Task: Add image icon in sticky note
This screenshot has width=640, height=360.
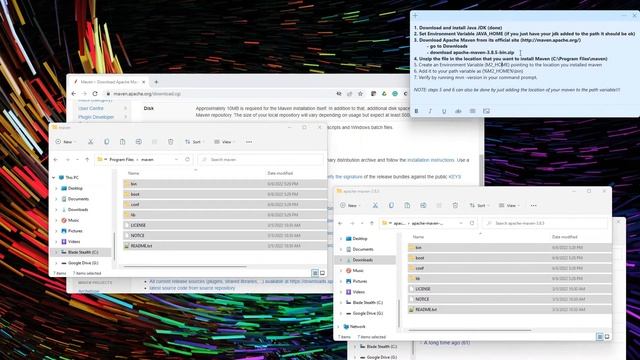Action: (486, 111)
